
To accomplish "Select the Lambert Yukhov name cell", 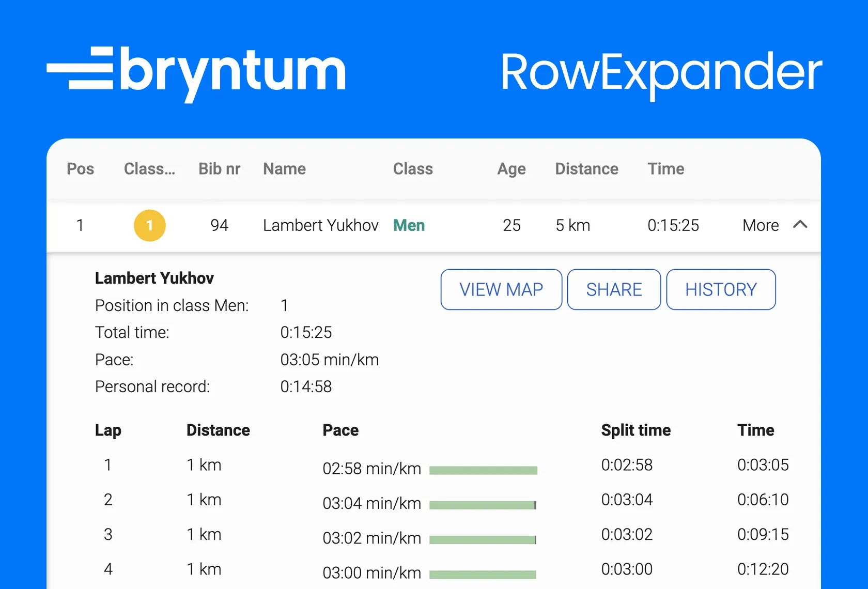I will coord(320,225).
